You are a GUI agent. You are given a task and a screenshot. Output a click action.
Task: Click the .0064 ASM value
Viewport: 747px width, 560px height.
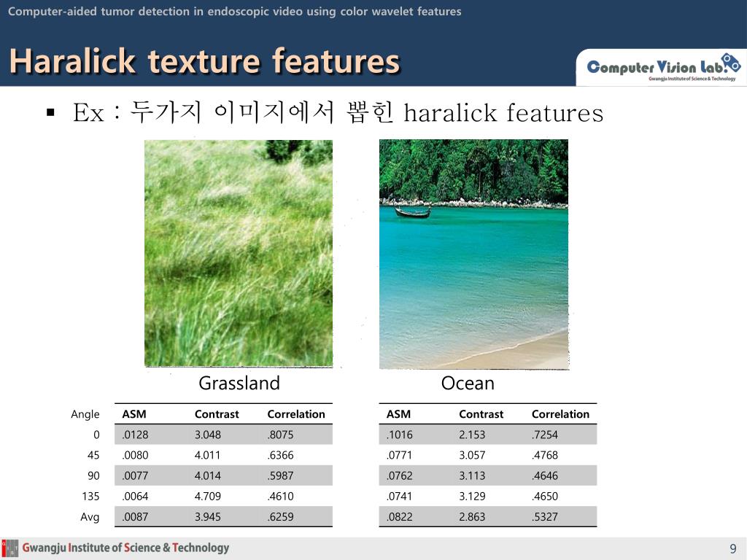tap(135, 496)
